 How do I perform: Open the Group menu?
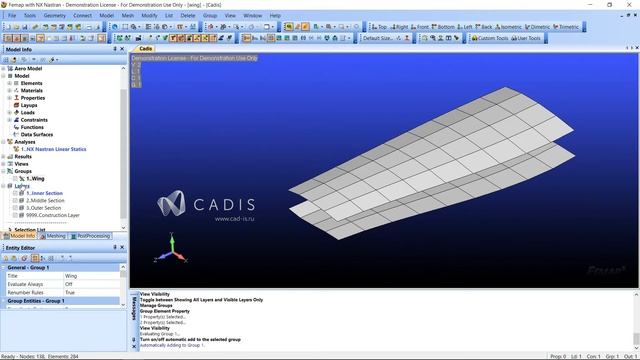click(x=210, y=16)
